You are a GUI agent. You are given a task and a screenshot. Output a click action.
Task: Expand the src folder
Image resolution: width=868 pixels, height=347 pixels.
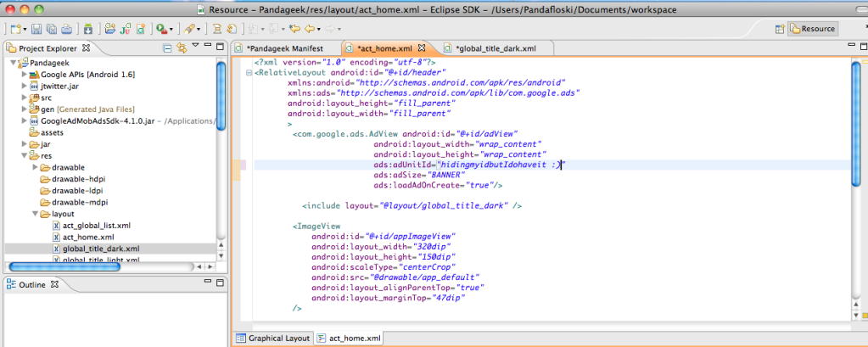(x=25, y=98)
